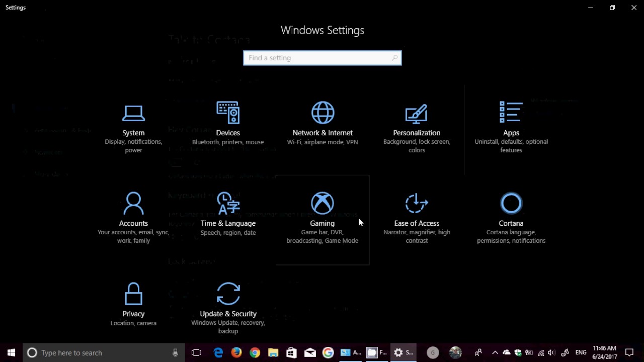
Task: Launch Firefox from the taskbar
Action: tap(236, 352)
